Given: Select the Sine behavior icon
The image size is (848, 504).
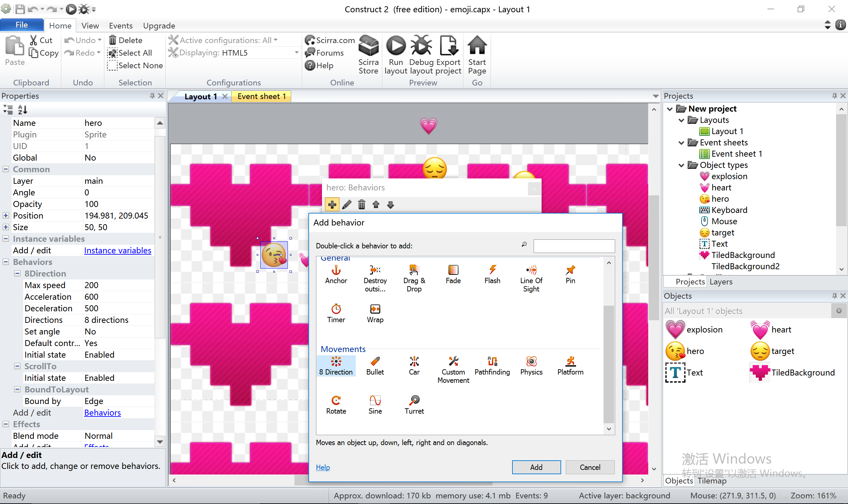Looking at the screenshot, I should (x=375, y=405).
